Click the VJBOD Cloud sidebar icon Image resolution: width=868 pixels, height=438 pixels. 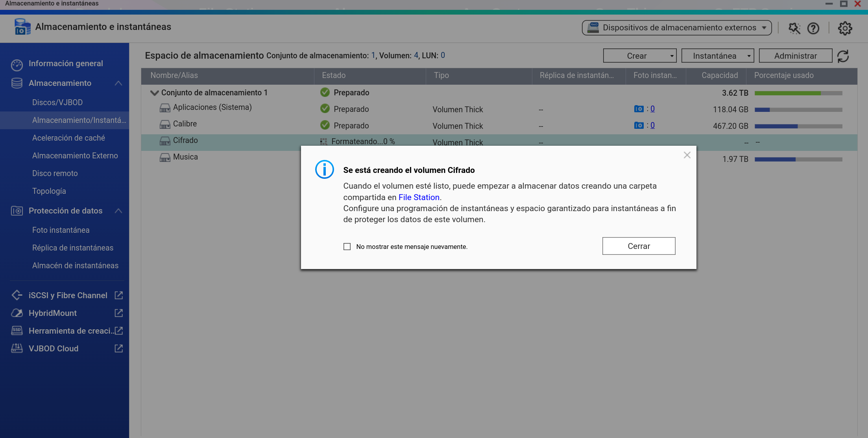[x=17, y=348]
